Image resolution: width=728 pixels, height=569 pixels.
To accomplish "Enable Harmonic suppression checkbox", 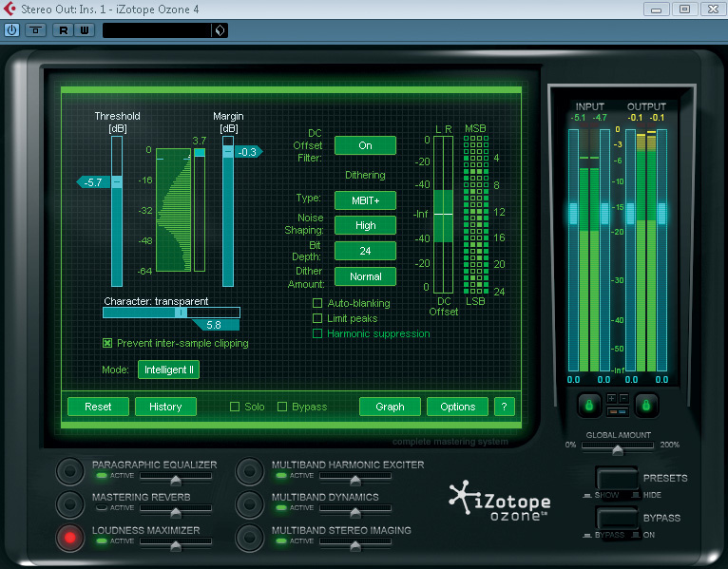I will click(317, 333).
